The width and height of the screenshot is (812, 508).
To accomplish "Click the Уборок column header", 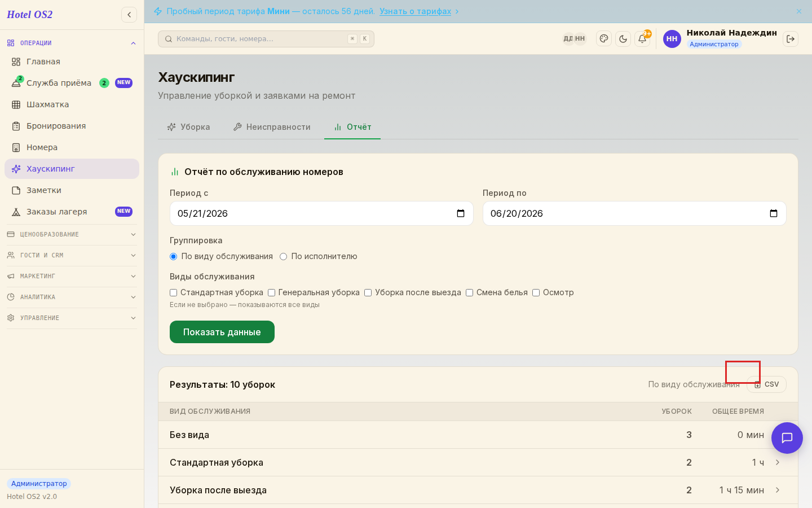I will [x=677, y=411].
